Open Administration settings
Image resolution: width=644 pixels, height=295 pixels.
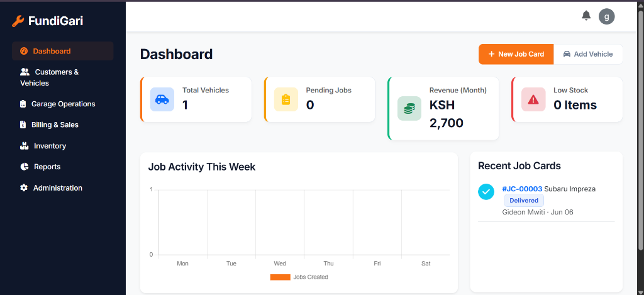point(63,188)
